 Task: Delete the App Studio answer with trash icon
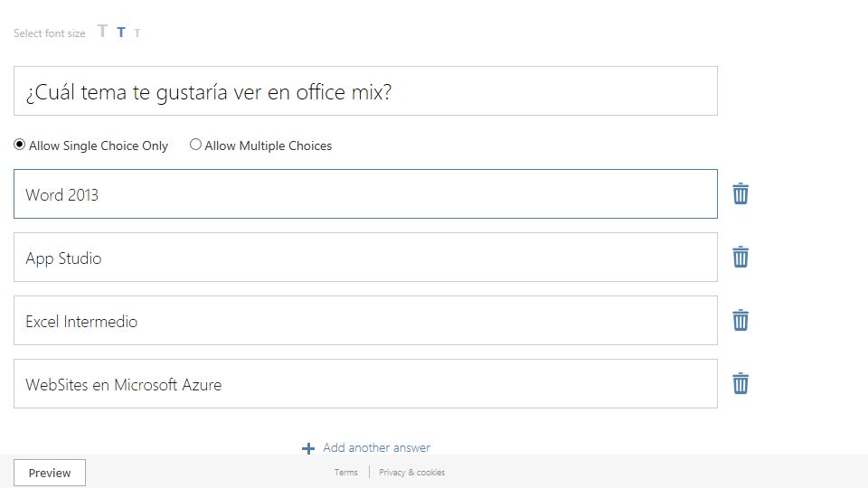click(741, 257)
